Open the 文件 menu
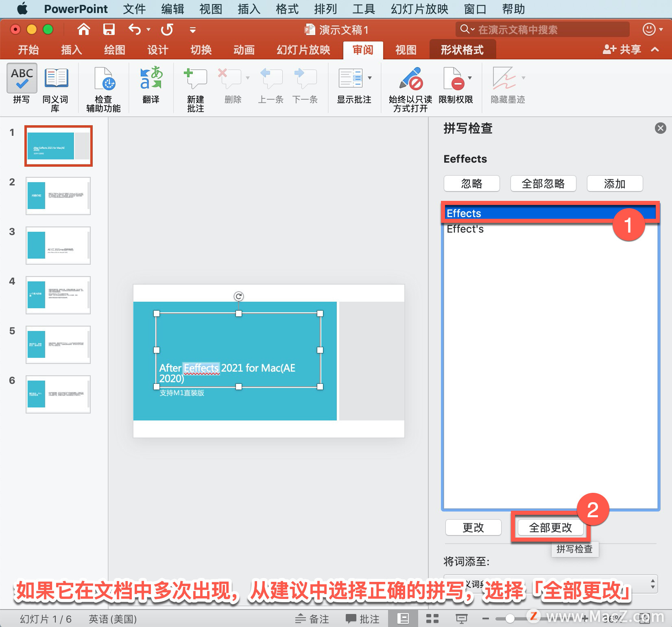 [x=134, y=9]
